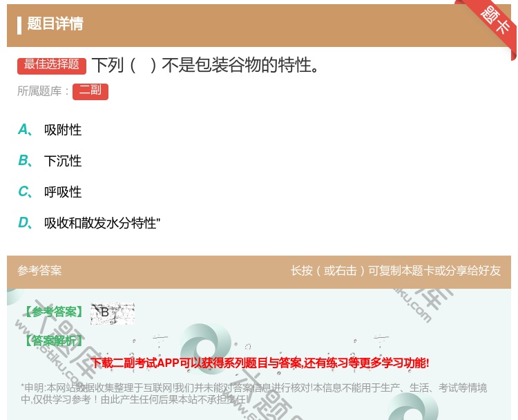The image size is (518, 420).
Task: Click the 最佳选择题 question type tag
Action: pyautogui.click(x=52, y=65)
